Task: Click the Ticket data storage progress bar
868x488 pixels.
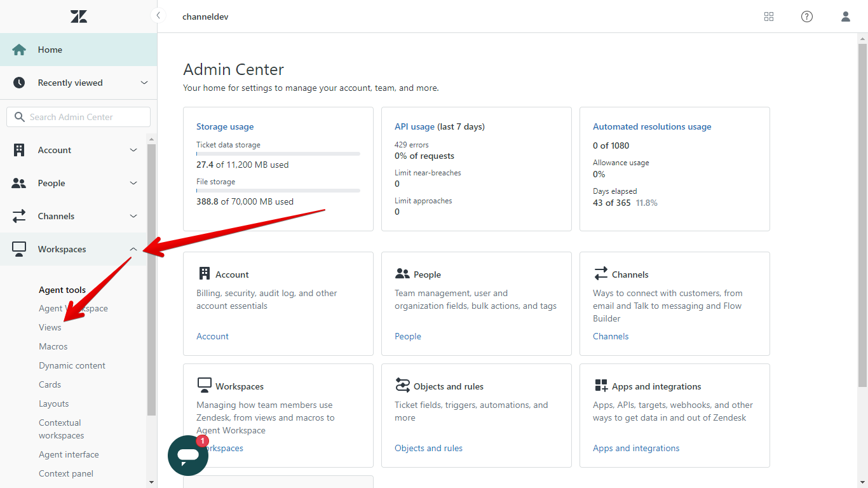Action: (278, 154)
